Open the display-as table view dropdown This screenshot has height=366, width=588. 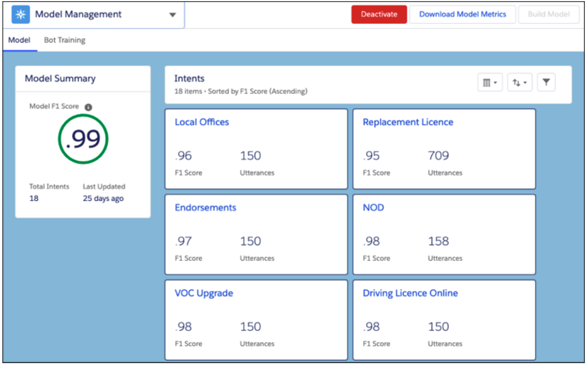(490, 83)
